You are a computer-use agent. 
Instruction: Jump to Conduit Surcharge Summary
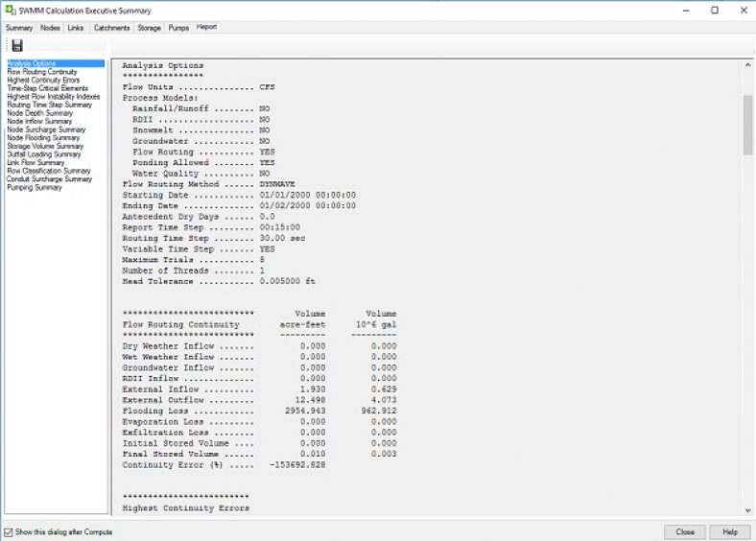click(49, 178)
